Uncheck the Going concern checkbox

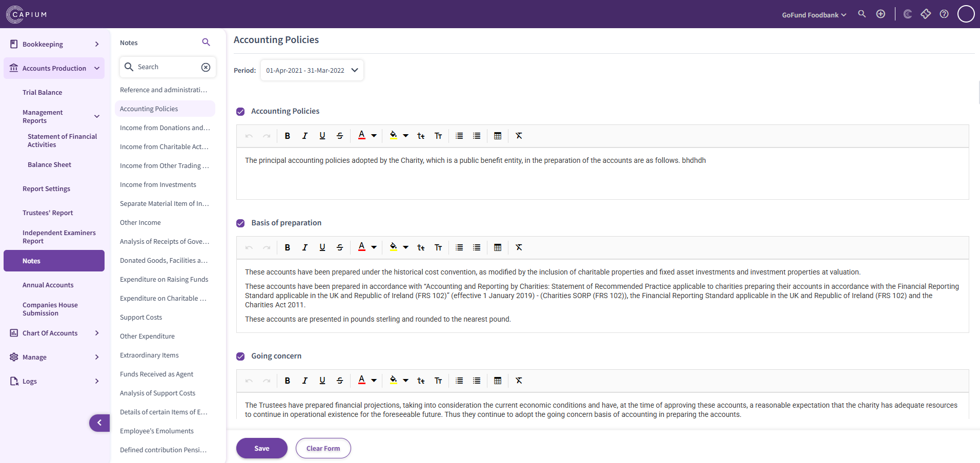pos(240,356)
